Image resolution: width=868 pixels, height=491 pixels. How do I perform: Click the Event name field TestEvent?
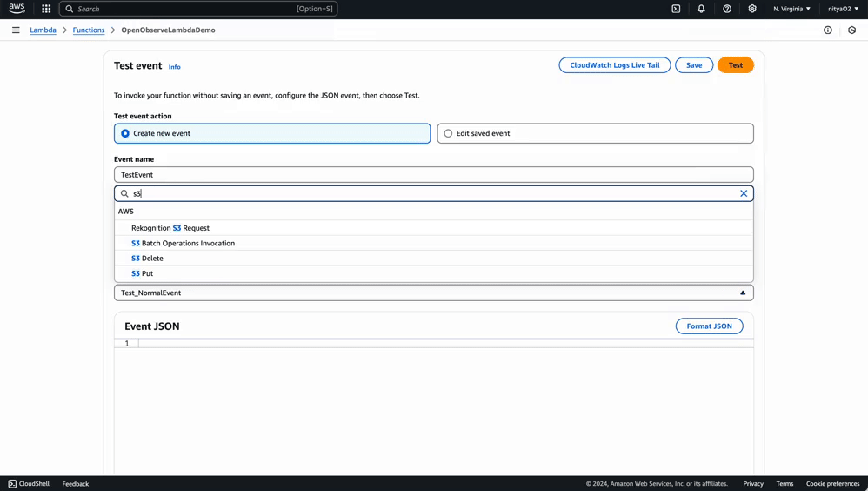pos(433,175)
